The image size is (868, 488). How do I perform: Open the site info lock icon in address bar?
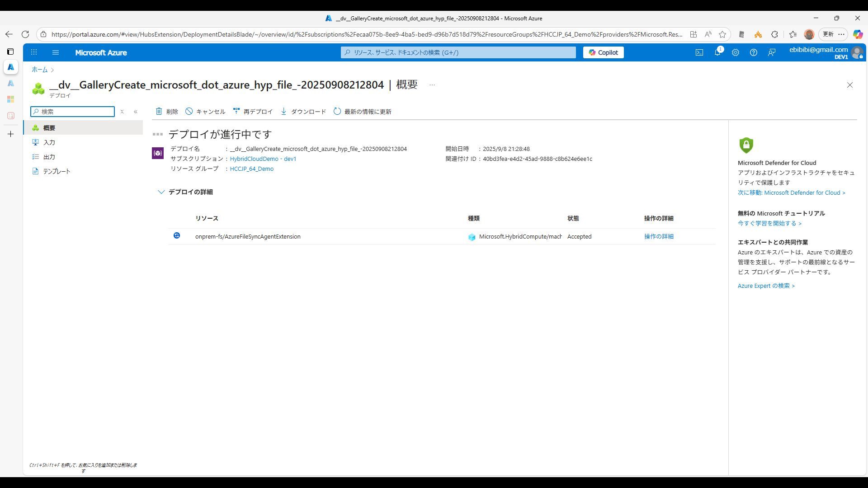click(43, 34)
